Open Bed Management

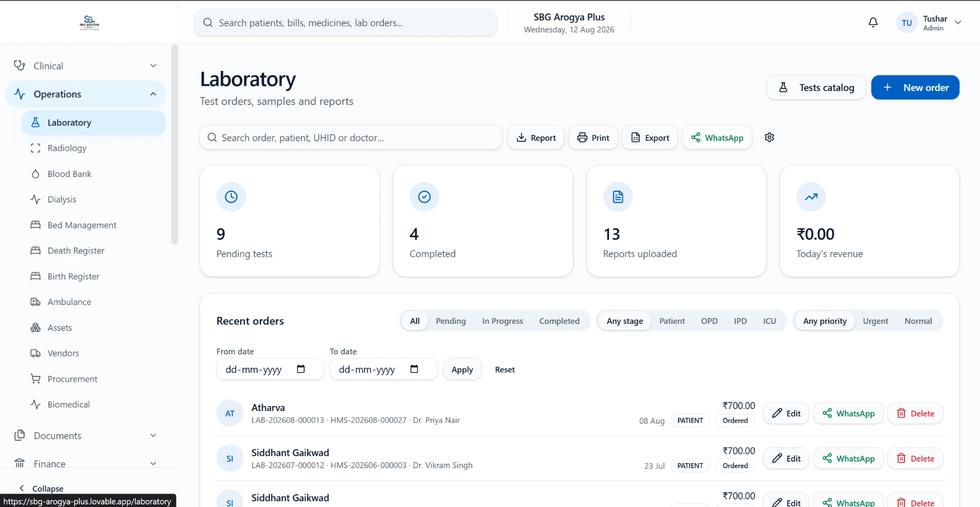(x=94, y=225)
